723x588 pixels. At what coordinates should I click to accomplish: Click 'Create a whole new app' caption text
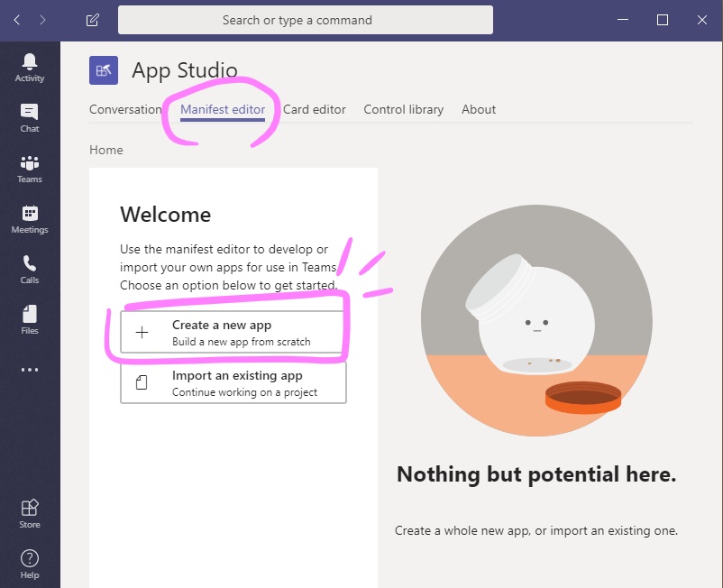536,530
